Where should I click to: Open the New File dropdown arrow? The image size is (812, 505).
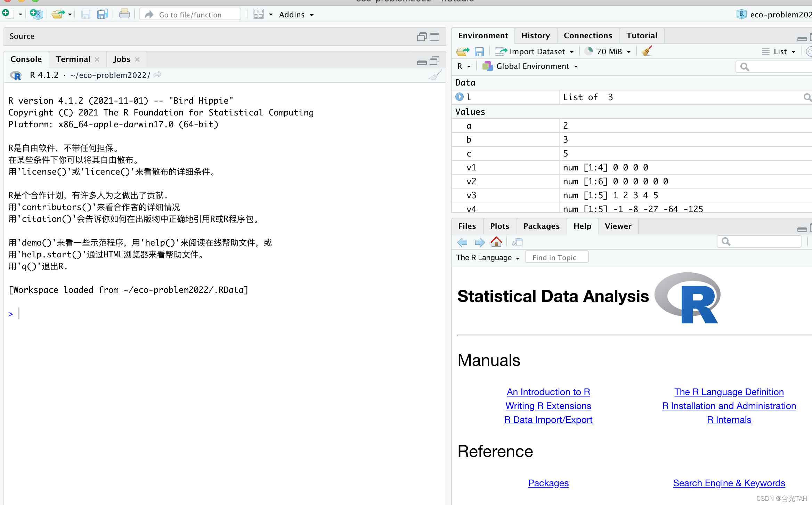[20, 15]
